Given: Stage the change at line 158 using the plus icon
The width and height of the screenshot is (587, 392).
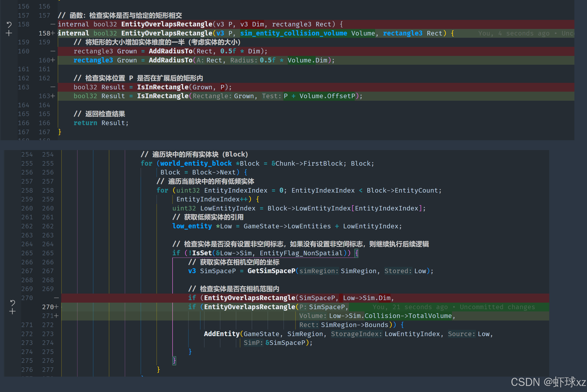Looking at the screenshot, I should click(x=9, y=33).
